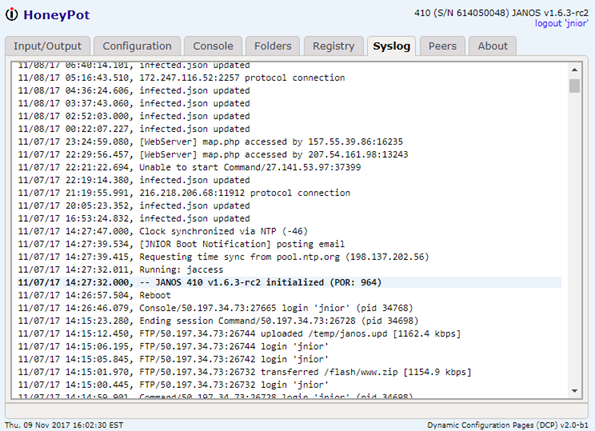This screenshot has width=595, height=431.
Task: Go to the Registry tab
Action: coord(333,46)
